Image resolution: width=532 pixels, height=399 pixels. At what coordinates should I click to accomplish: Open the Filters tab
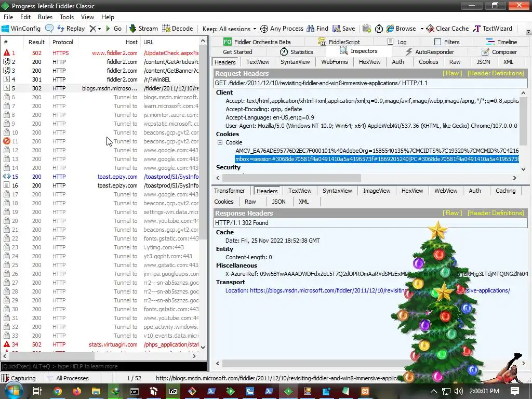point(447,42)
